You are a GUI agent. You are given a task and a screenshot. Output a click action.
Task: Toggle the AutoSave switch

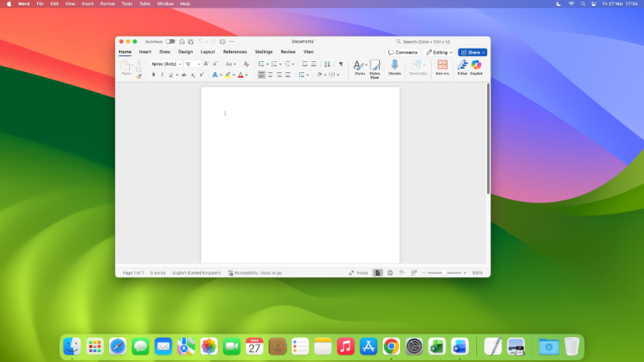pyautogui.click(x=170, y=41)
